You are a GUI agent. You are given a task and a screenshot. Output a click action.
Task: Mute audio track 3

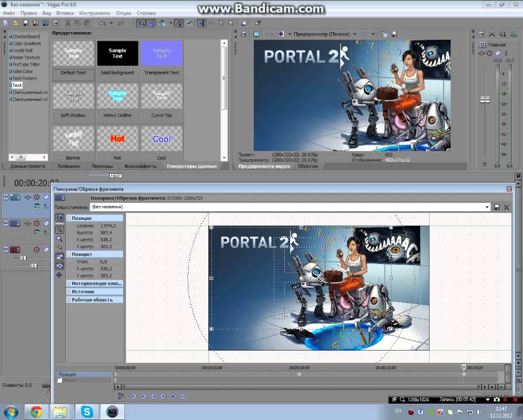point(46,250)
